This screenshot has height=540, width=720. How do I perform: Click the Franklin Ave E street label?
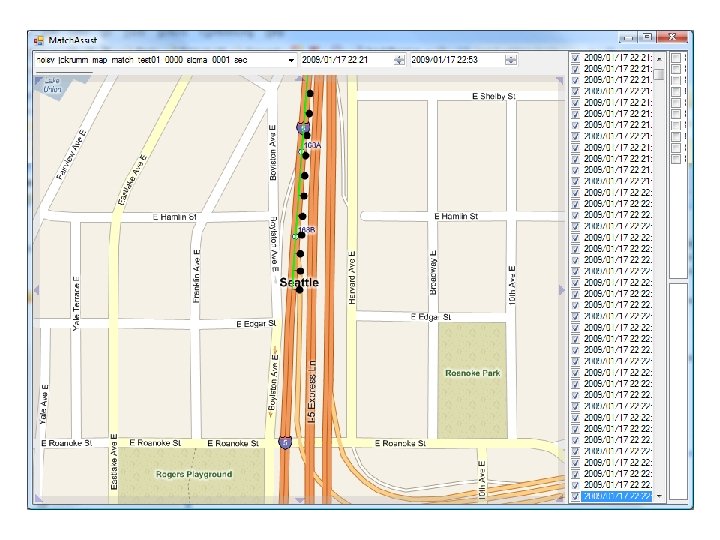pos(197,276)
